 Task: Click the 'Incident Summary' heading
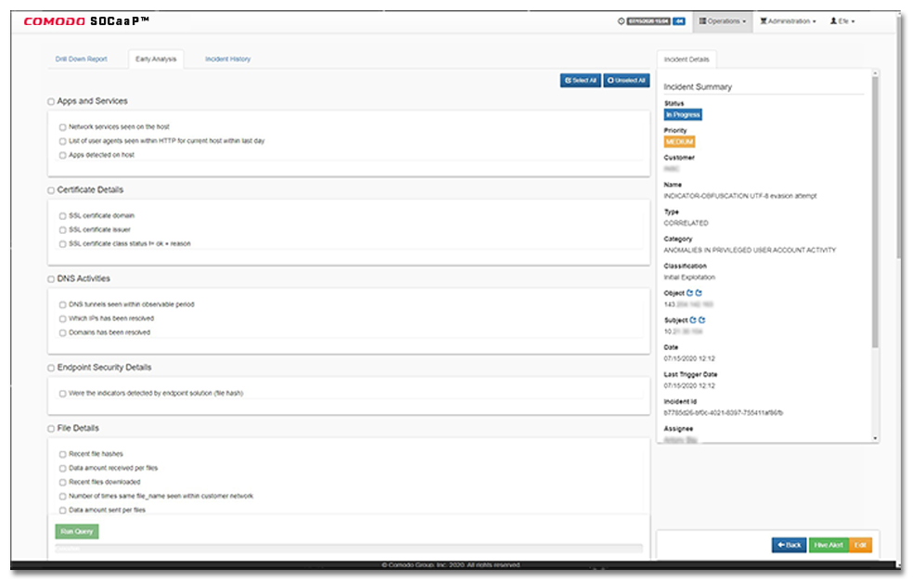(698, 87)
